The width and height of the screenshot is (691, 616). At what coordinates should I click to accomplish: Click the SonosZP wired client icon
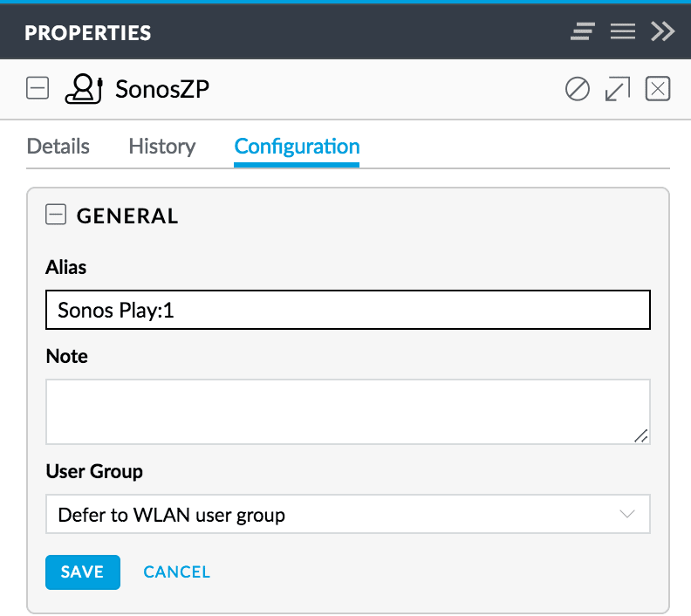tap(84, 89)
